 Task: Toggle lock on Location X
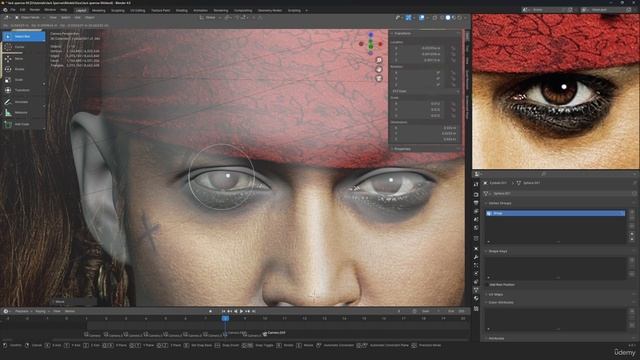(453, 48)
